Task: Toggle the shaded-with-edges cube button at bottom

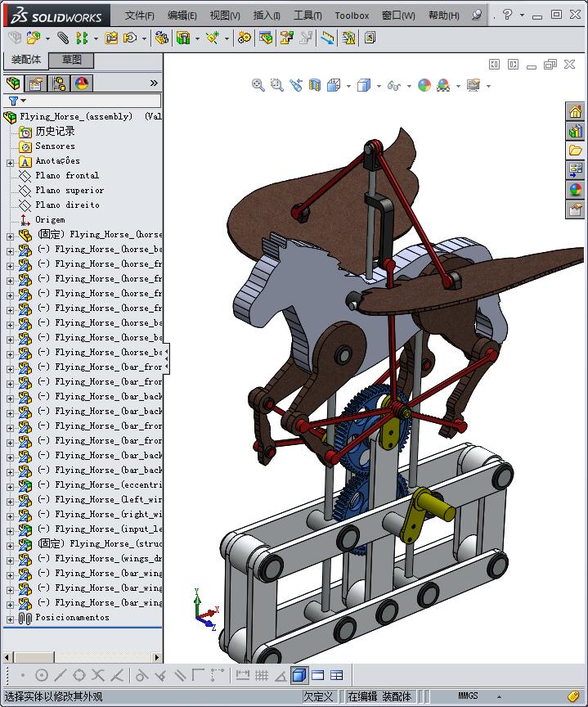Action: click(298, 675)
